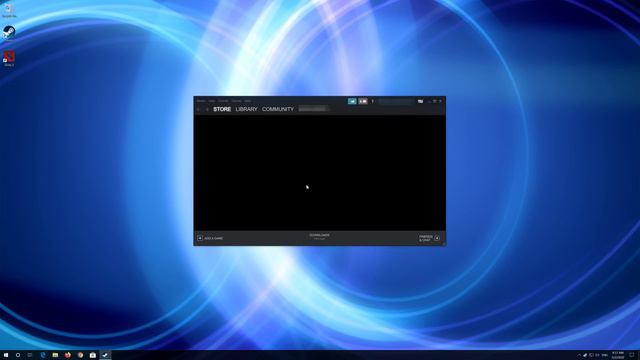Open Microsoft Store from taskbar
Screen dimensions: 640x360
pos(93,355)
